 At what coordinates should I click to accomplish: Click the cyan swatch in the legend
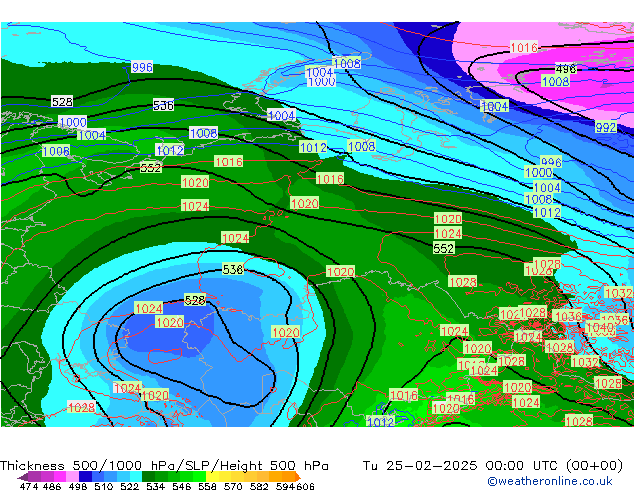pyautogui.click(x=136, y=477)
